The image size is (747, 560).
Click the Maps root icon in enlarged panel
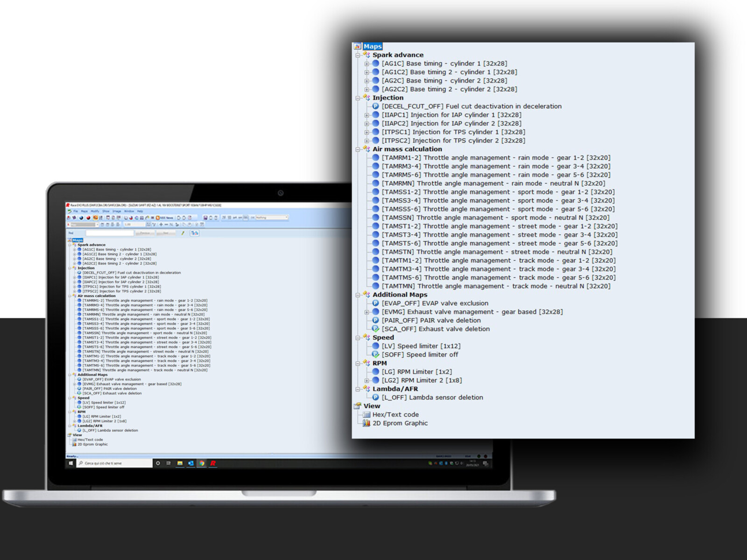point(358,46)
